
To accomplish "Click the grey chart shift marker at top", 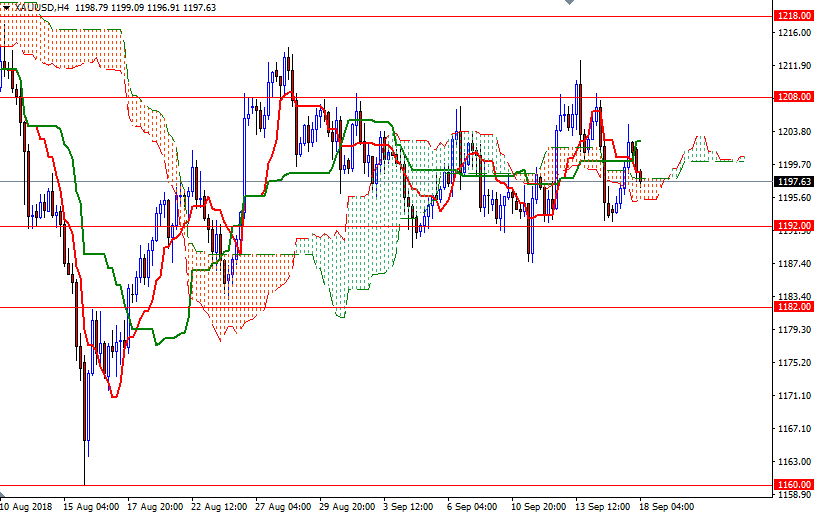I will [x=569, y=4].
